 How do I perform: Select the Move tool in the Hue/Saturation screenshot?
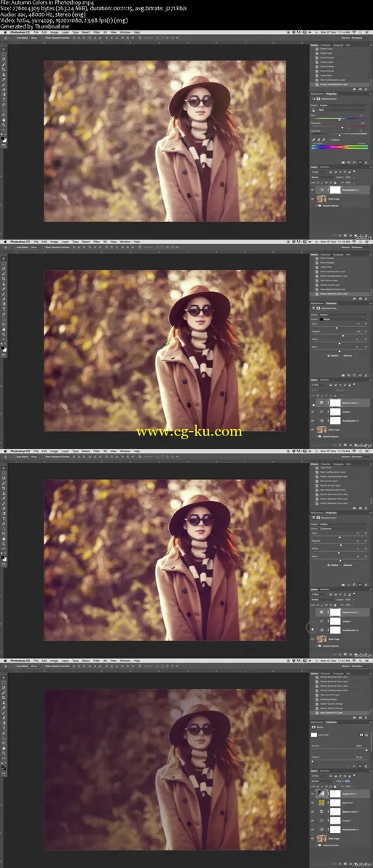pyautogui.click(x=4, y=50)
